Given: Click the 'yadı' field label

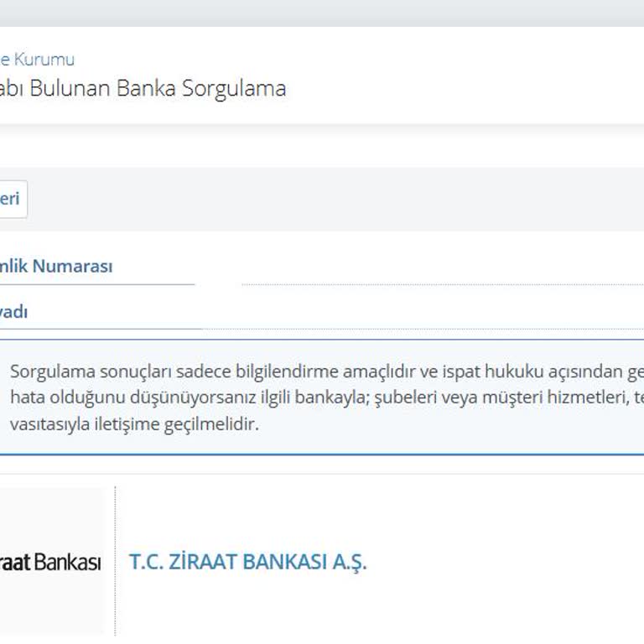Looking at the screenshot, I should coord(13,312).
